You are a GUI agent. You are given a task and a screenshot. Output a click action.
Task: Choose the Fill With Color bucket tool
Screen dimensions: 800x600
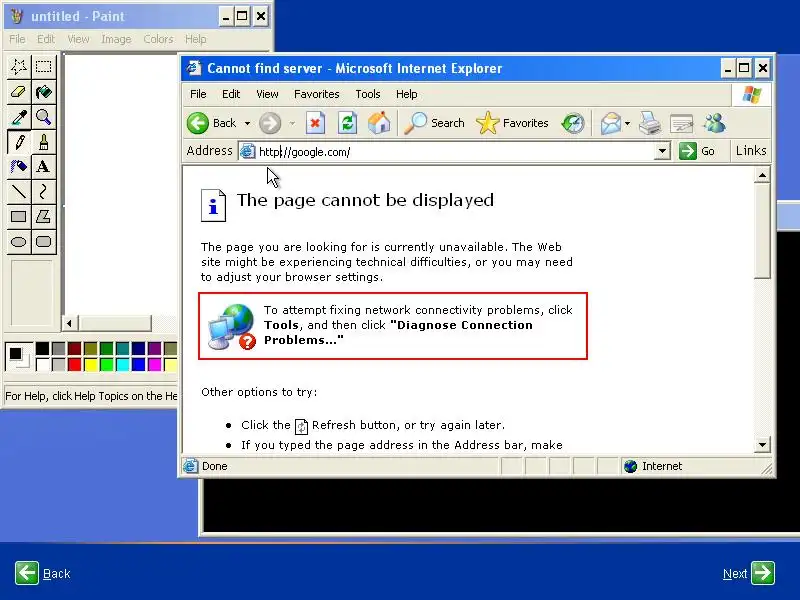(x=43, y=92)
